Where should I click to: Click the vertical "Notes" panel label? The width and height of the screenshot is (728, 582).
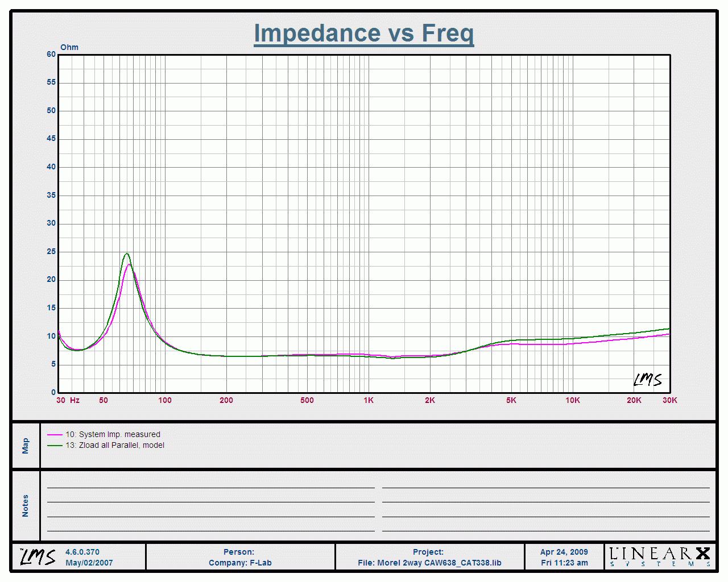click(x=26, y=505)
